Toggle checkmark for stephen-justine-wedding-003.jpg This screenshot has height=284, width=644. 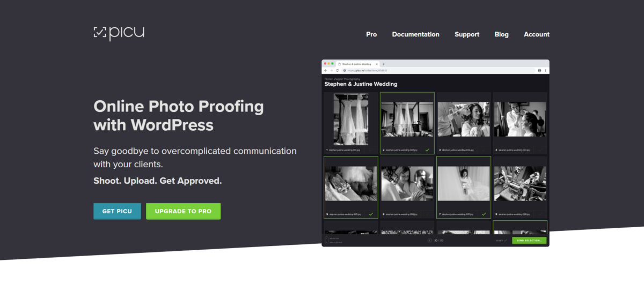484,150
